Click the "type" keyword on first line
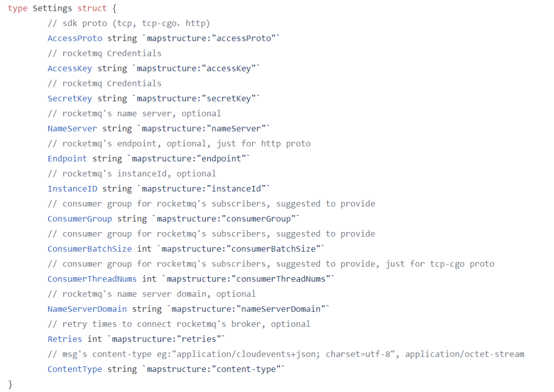Screen dimensions: 554x392 click(17, 9)
